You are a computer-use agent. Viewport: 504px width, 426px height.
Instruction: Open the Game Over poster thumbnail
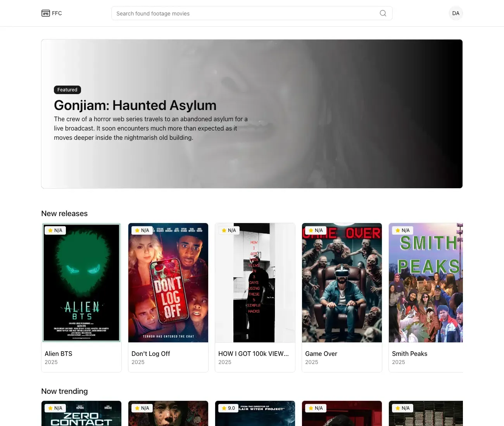click(342, 282)
